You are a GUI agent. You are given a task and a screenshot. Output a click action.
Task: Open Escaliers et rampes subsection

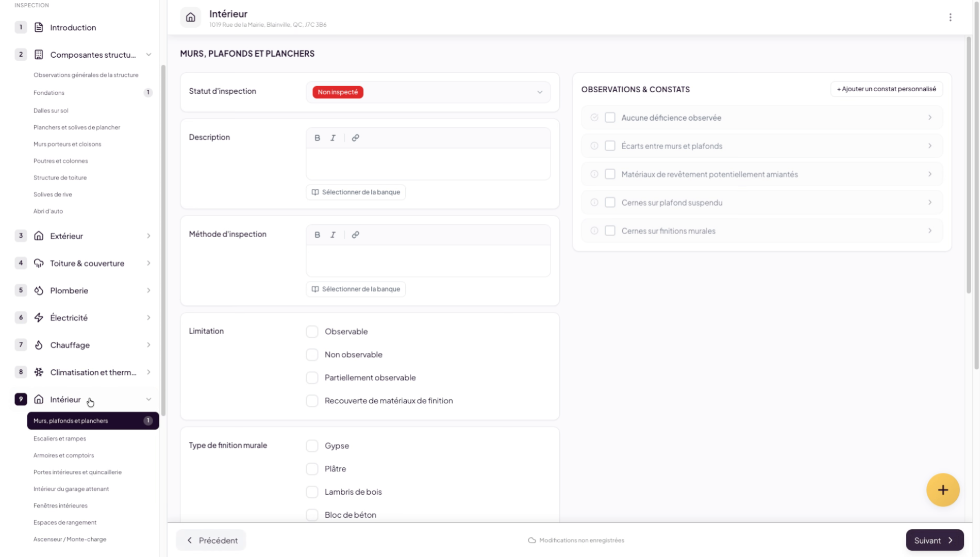point(60,438)
